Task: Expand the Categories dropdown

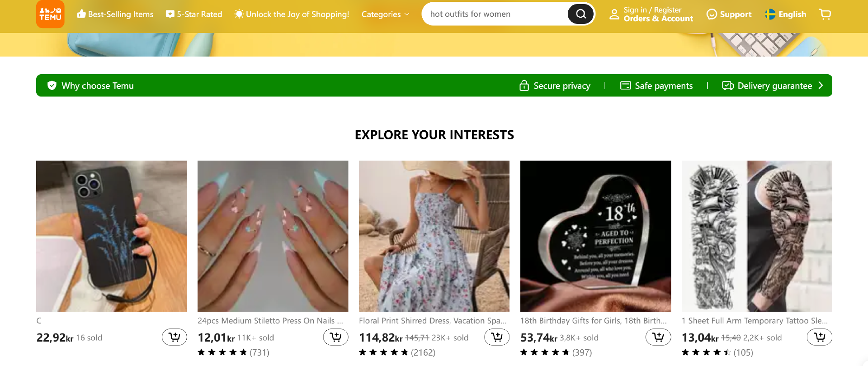Action: (x=385, y=14)
